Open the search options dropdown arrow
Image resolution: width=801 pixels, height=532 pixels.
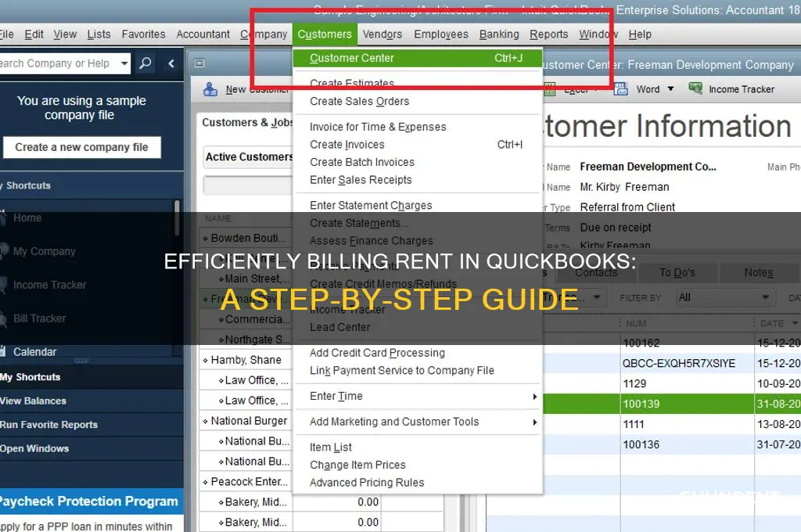tap(124, 63)
